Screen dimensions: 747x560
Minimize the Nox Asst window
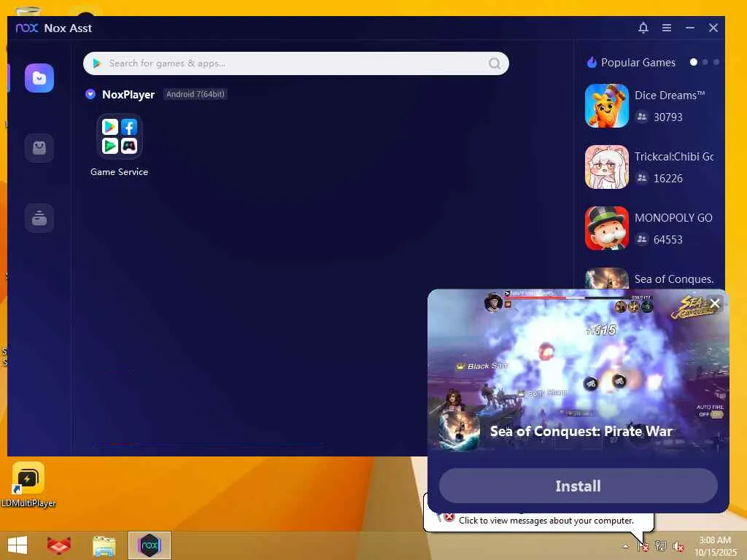[x=690, y=28]
